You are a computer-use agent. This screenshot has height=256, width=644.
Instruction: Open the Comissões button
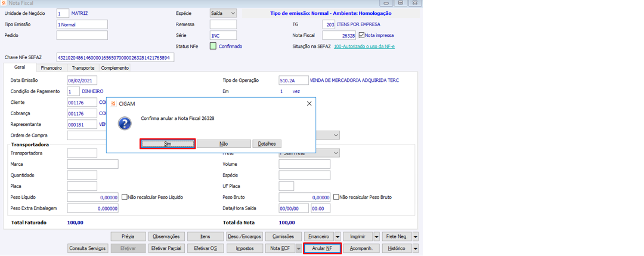(x=283, y=237)
